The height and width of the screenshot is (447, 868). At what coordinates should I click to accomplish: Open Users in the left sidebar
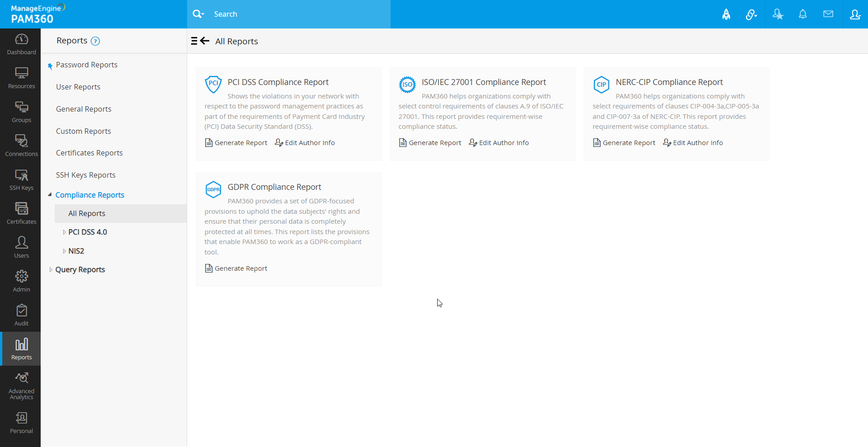[x=21, y=248]
